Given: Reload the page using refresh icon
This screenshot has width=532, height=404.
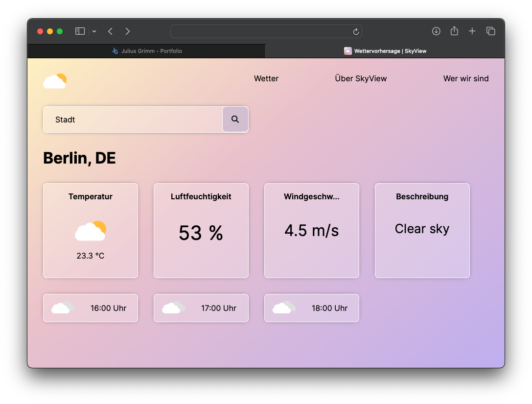Looking at the screenshot, I should 356,32.
